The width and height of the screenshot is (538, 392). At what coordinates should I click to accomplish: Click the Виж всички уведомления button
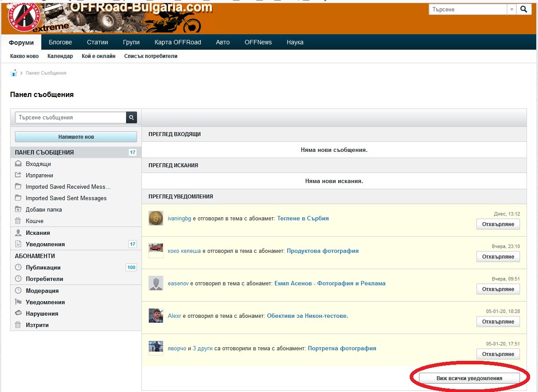469,378
